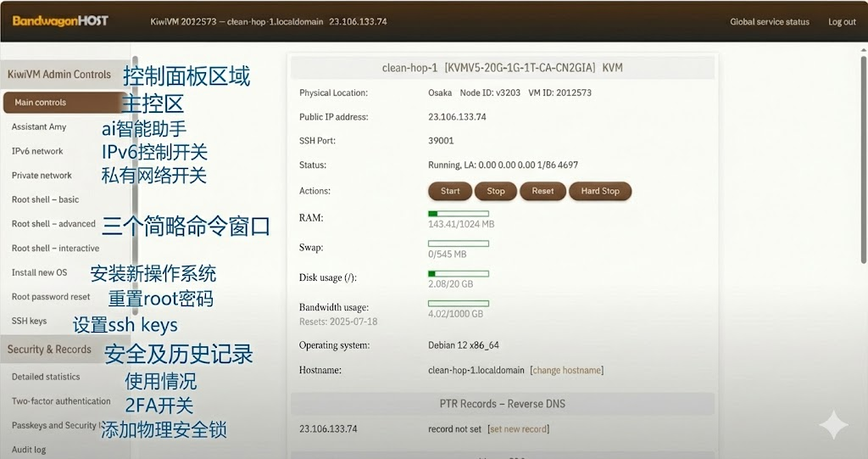The height and width of the screenshot is (459, 868).
Task: Click the sparkle icon in bottom corner
Action: coord(832,425)
